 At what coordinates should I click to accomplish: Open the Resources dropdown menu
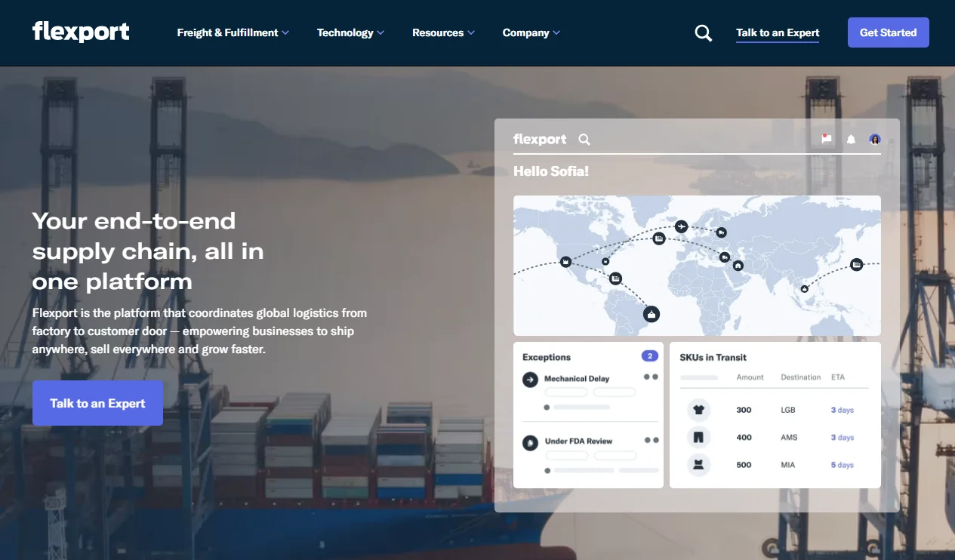[443, 32]
